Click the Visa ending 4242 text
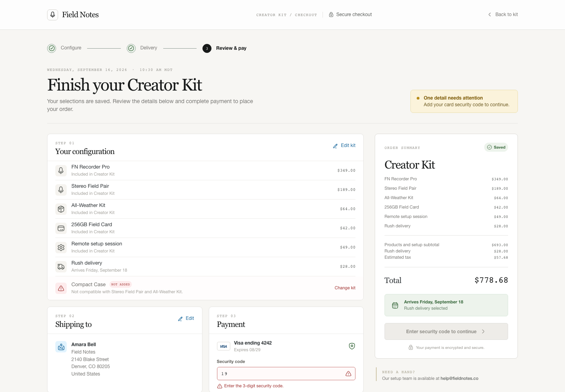This screenshot has height=392, width=565. (x=253, y=343)
